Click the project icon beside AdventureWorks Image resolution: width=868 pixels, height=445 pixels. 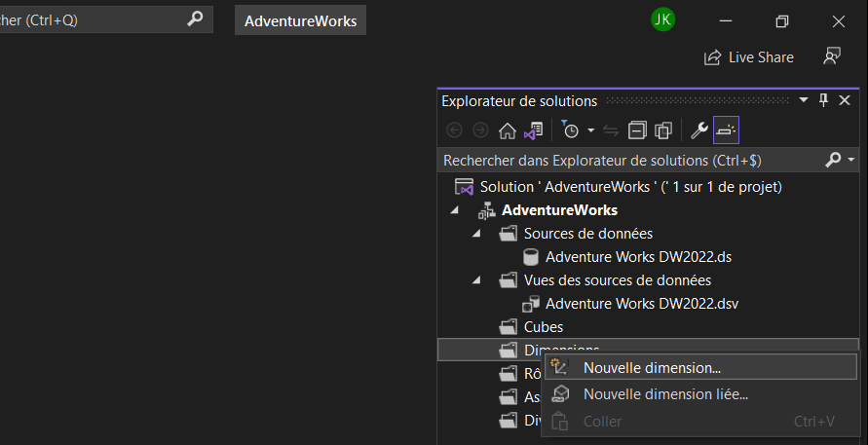point(486,210)
